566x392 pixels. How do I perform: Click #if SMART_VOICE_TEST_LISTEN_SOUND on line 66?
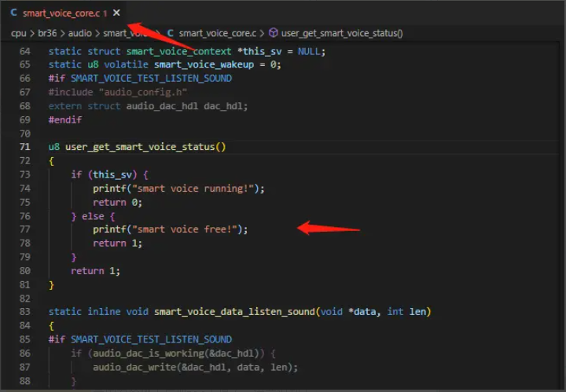tap(140, 79)
